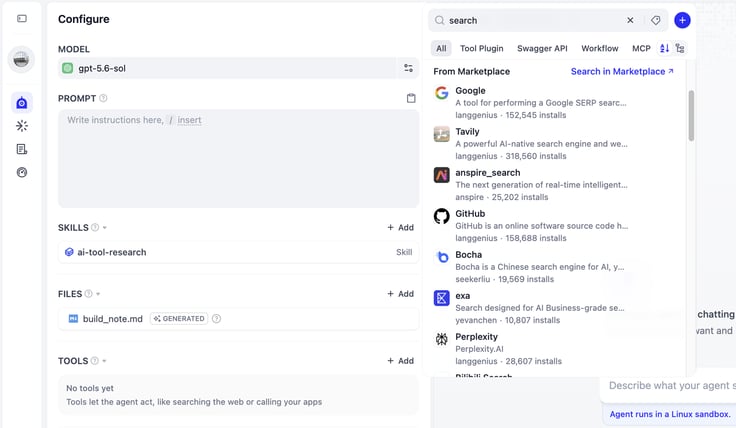Collapse the left sidebar panel icon

[x=22, y=18]
